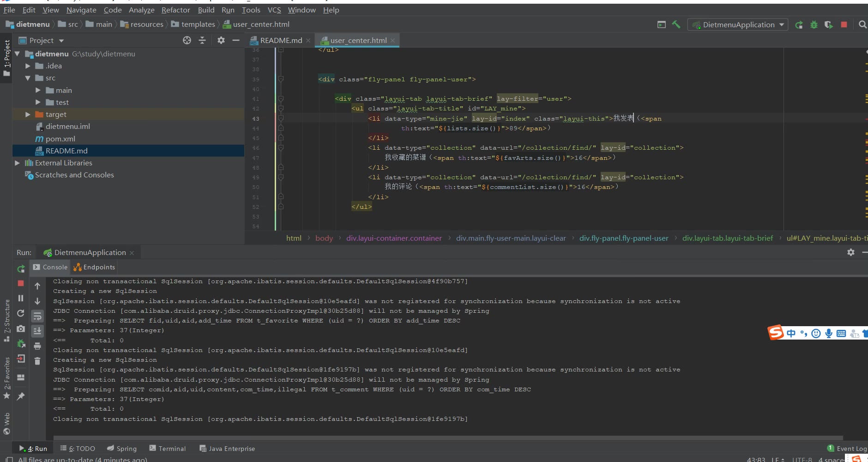
Task: Open the VCS menu
Action: tap(274, 10)
